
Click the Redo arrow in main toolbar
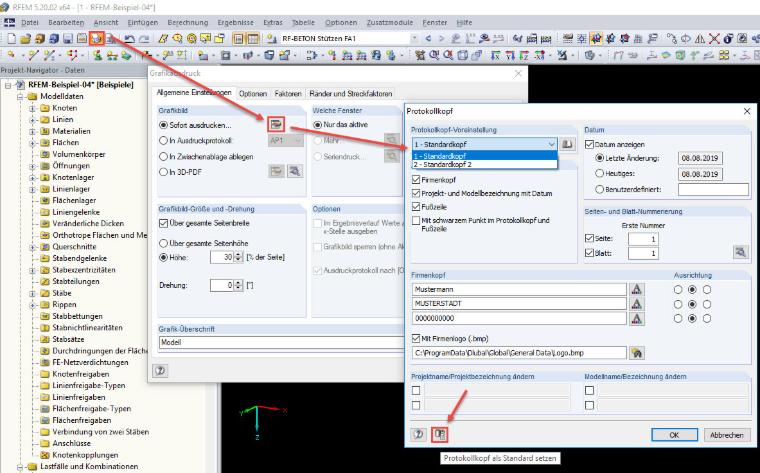144,39
